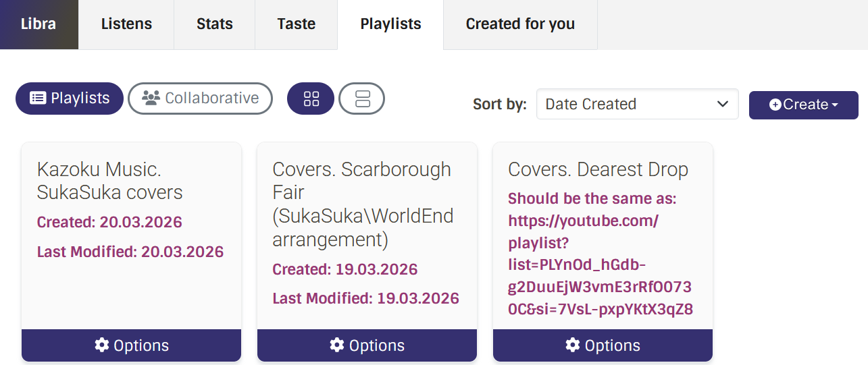868x365 pixels.
Task: Expand the Create dropdown caret
Action: 835,105
